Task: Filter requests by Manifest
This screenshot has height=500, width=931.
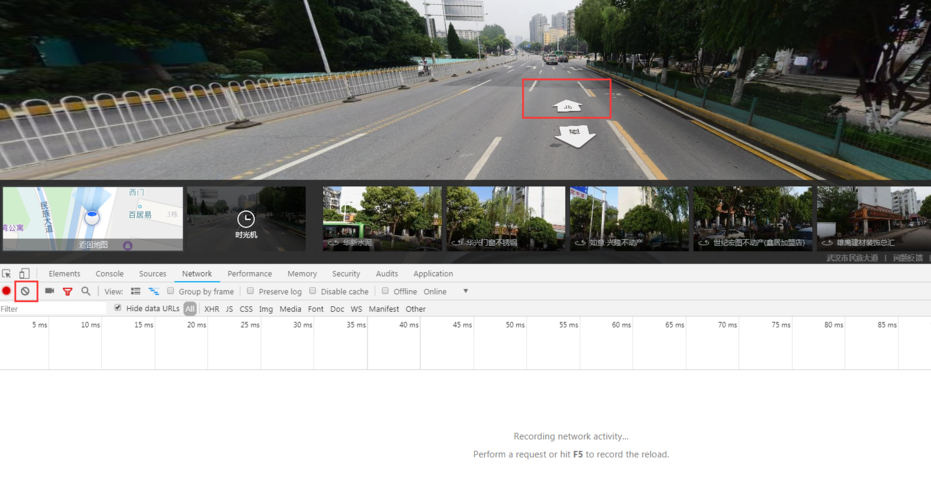Action: (384, 309)
